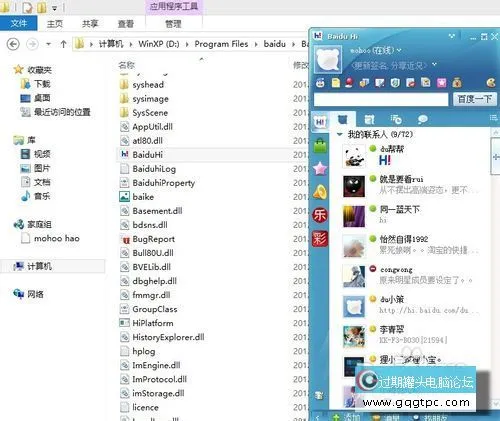Switch to the recent contacts tab in Baidu Hi
The image size is (500, 421).
coord(396,119)
